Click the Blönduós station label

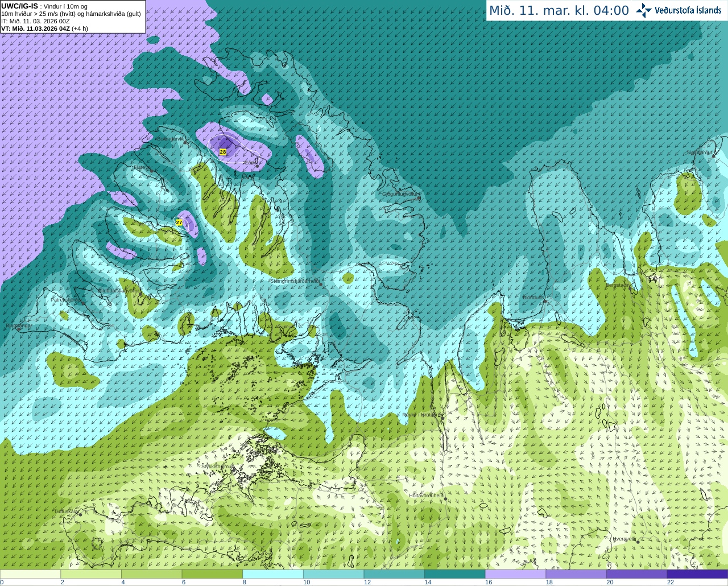tap(533, 298)
